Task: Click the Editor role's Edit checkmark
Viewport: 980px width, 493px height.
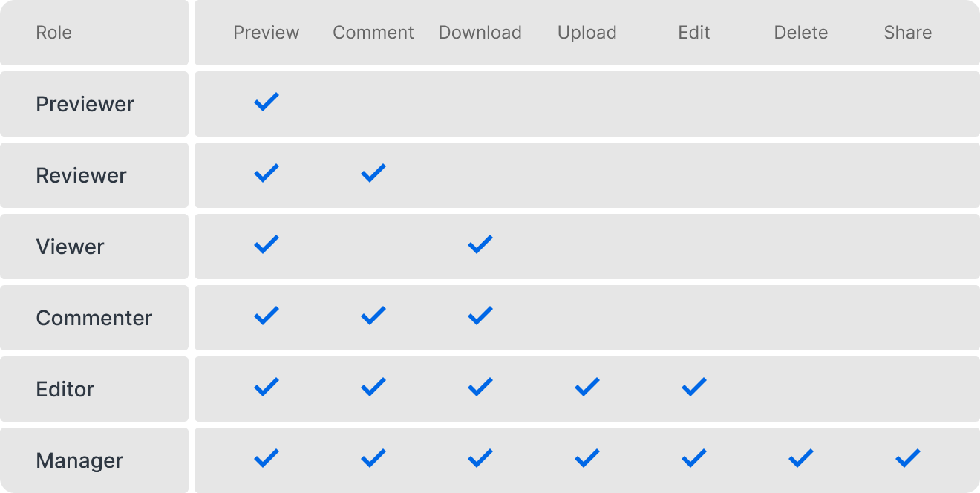Action: tap(694, 388)
